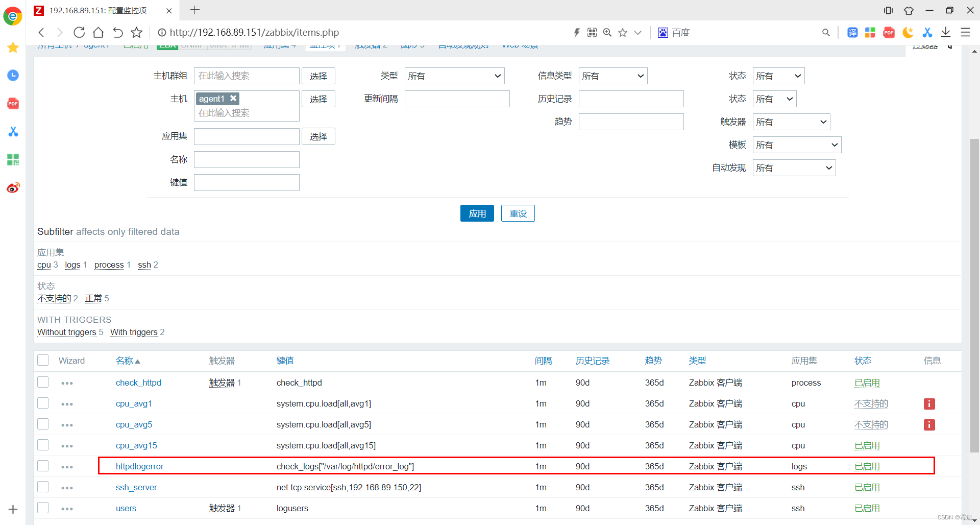Viewport: 980px width, 525px height.
Task: Go to browser home page icon
Action: point(99,33)
